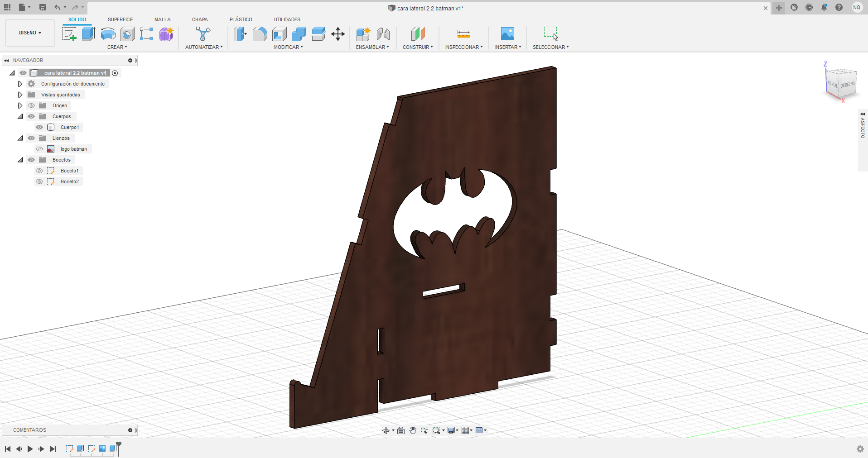868x458 pixels.
Task: Jump to timeline end
Action: click(53, 449)
